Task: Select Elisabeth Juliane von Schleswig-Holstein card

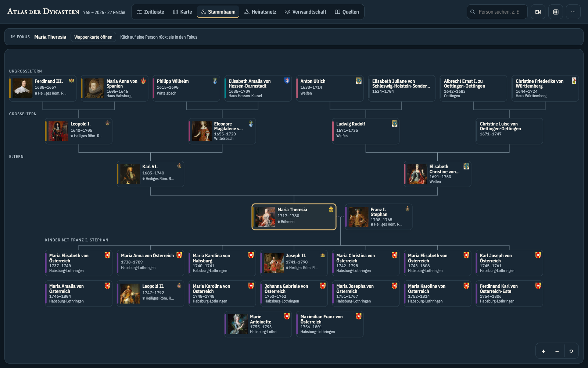Action: pyautogui.click(x=401, y=88)
